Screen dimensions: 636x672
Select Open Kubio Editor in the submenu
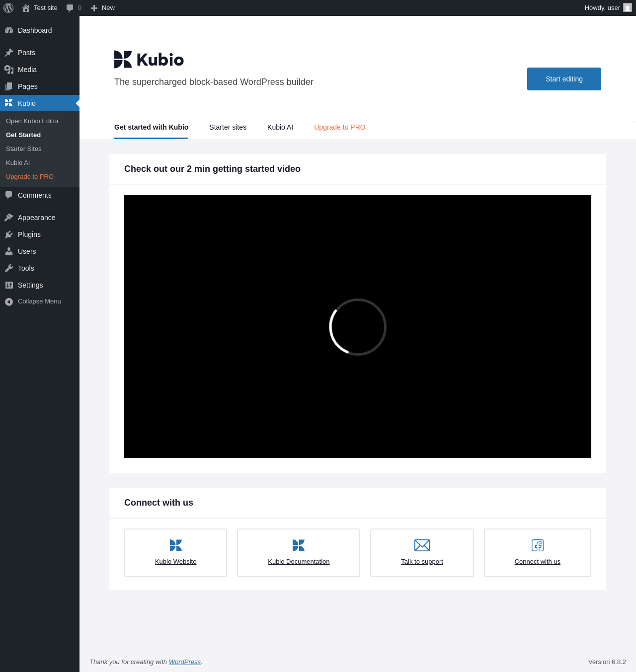(32, 121)
